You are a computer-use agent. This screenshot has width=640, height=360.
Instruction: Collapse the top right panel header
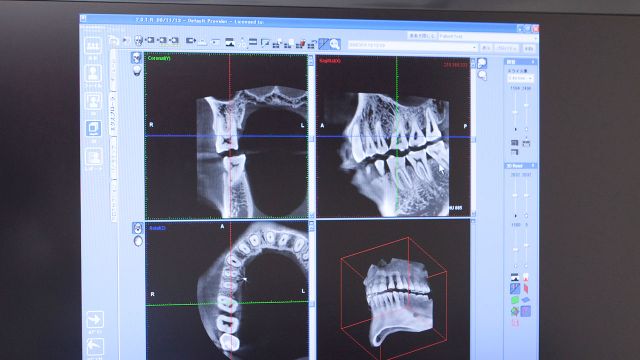click(x=533, y=62)
